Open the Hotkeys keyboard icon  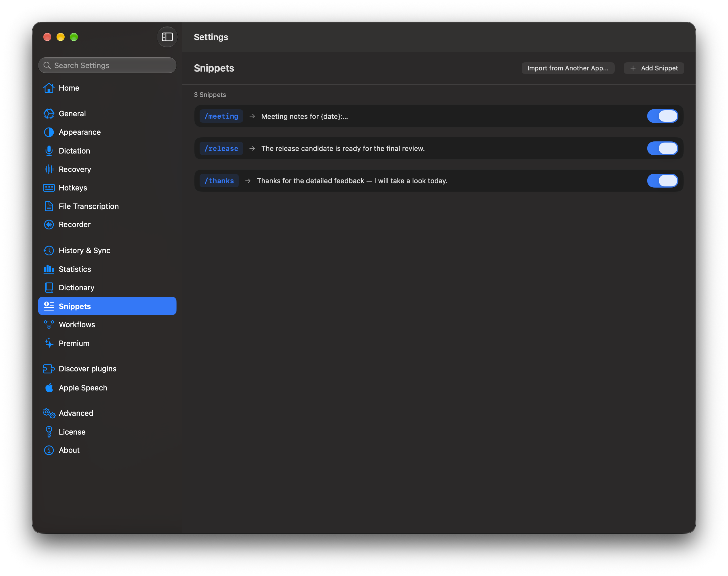(x=49, y=188)
